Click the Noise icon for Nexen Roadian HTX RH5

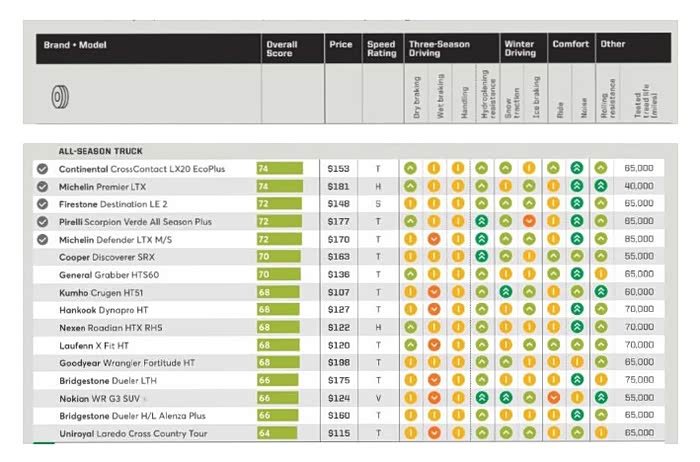[577, 327]
